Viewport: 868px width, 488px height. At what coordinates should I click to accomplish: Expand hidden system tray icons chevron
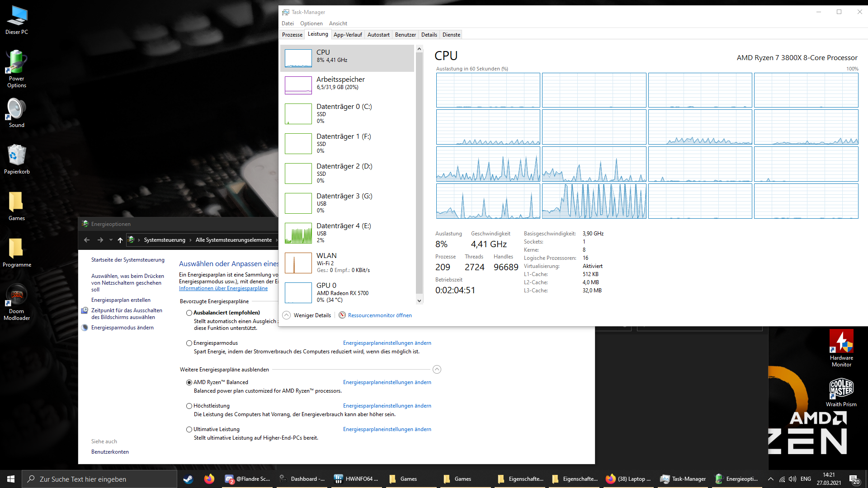(x=770, y=479)
